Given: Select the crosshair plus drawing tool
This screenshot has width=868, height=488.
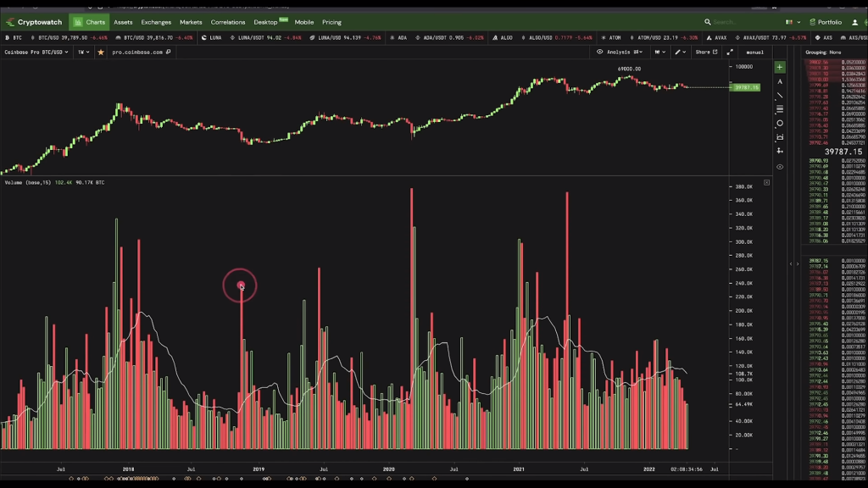Looking at the screenshot, I should click(780, 67).
